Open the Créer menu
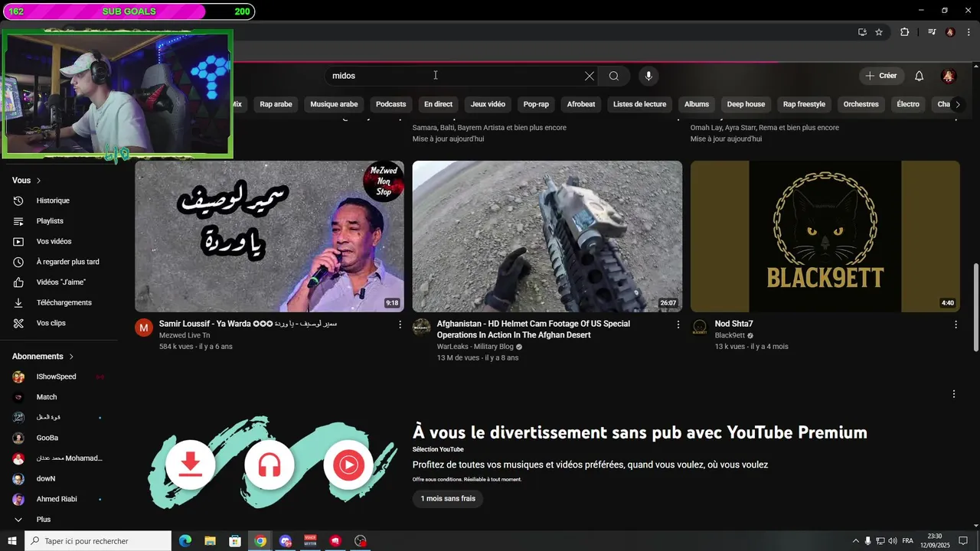Viewport: 980px width, 551px height. coord(881,76)
